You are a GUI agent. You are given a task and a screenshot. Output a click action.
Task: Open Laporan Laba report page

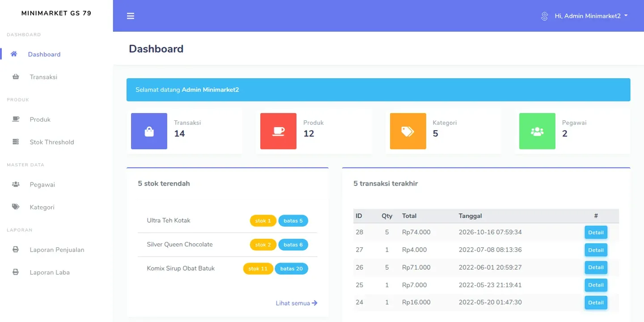coord(50,272)
